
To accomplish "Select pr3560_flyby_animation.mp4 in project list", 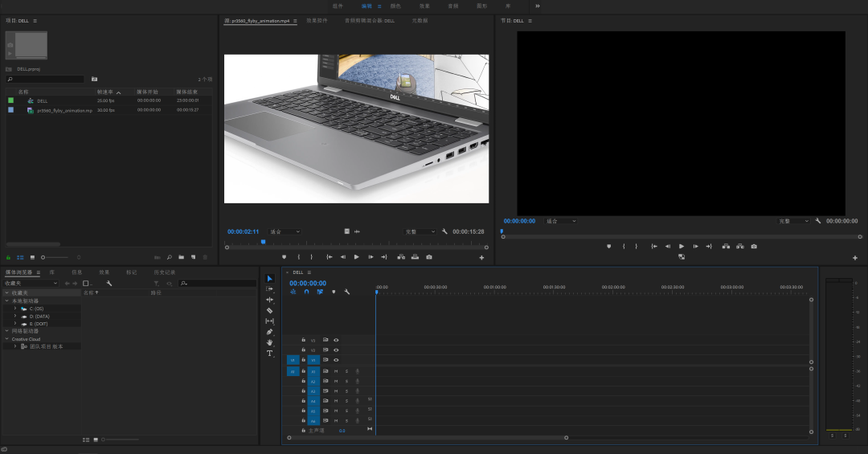I will [x=64, y=110].
